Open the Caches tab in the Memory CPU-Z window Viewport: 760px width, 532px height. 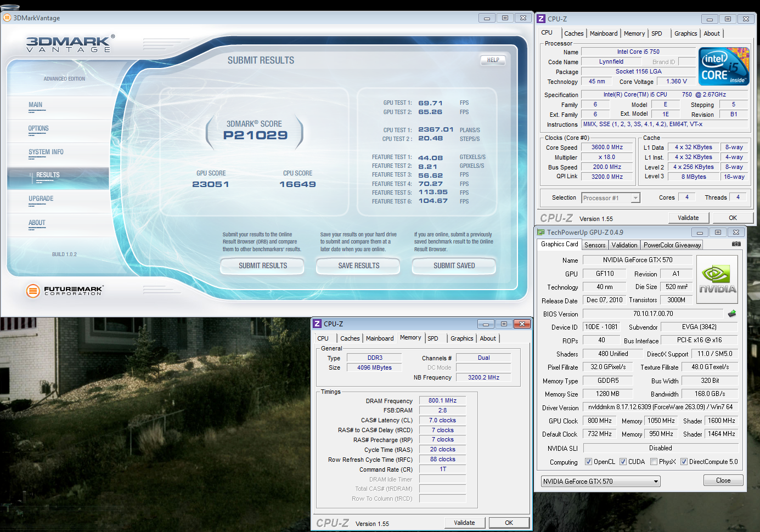[350, 338]
